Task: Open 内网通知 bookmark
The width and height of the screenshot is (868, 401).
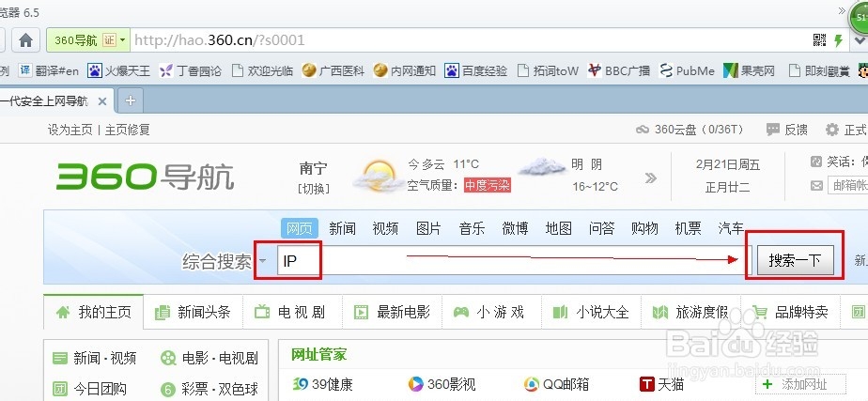Action: [404, 70]
